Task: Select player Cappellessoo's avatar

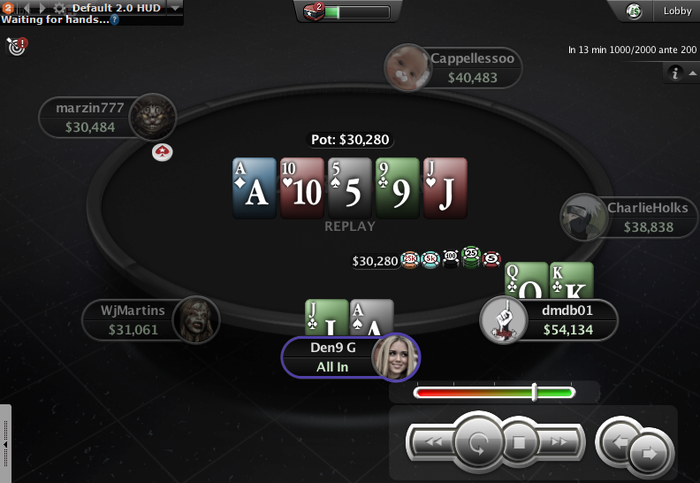Action: 407,67
